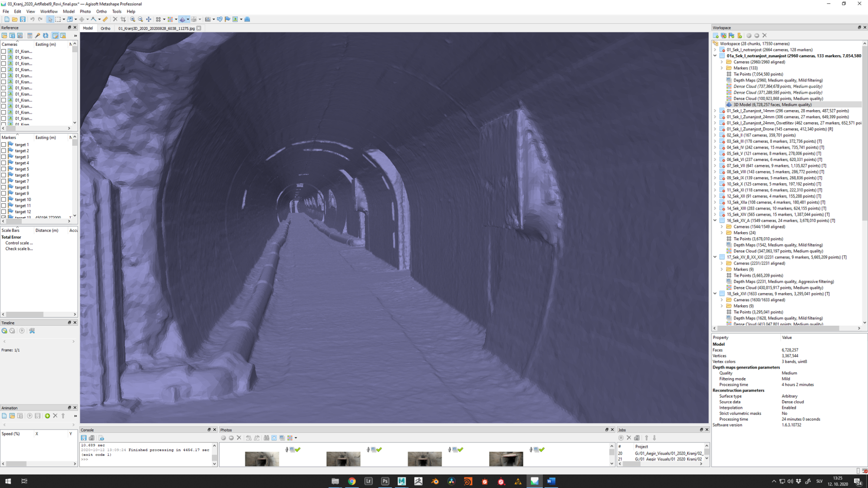The height and width of the screenshot is (488, 868).
Task: Select 3D Model (6,728,257 faces) item
Action: (772, 105)
